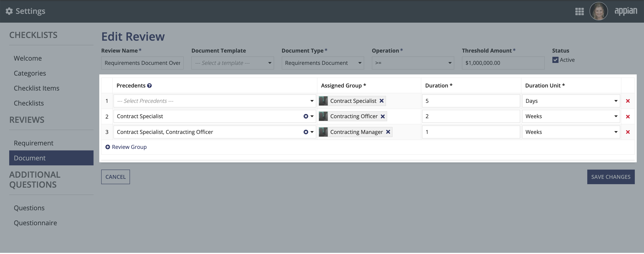Check the Active checkbox in Status field
This screenshot has height=254, width=644.
coord(555,59)
